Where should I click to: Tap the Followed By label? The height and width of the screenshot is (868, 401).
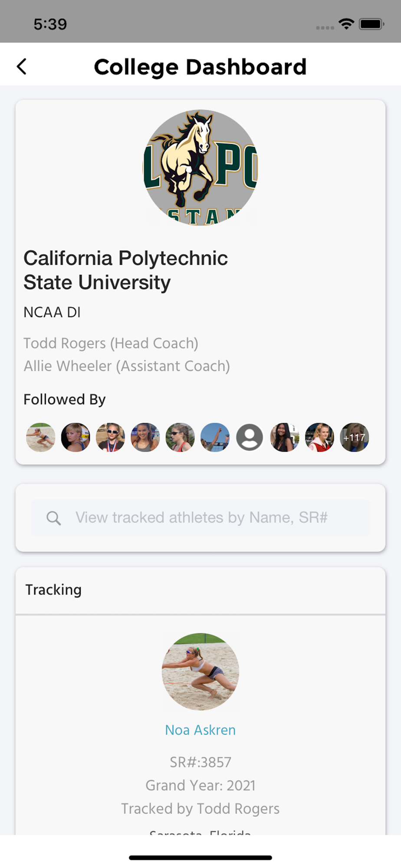click(x=65, y=399)
